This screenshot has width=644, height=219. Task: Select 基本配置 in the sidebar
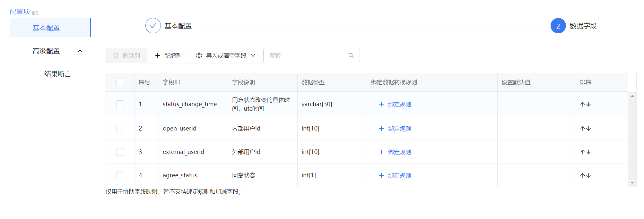click(x=46, y=28)
